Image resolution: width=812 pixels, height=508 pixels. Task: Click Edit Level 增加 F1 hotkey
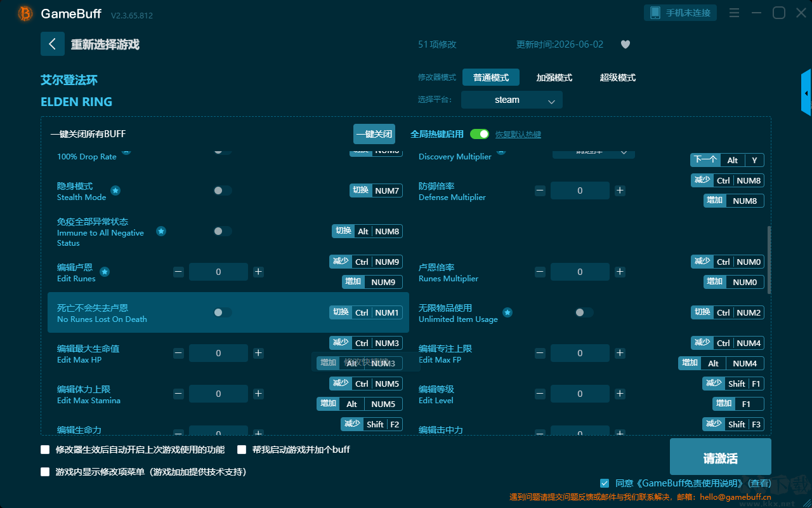(x=738, y=404)
